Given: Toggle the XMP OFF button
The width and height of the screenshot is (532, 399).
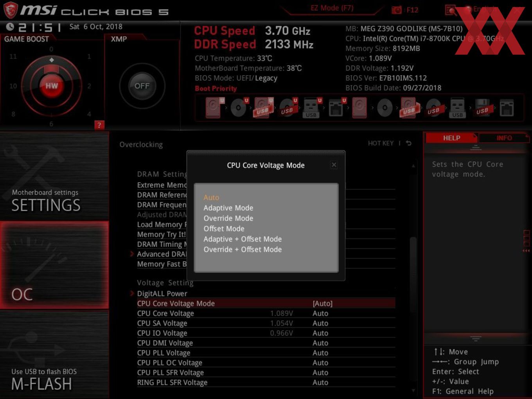Looking at the screenshot, I should pyautogui.click(x=142, y=86).
